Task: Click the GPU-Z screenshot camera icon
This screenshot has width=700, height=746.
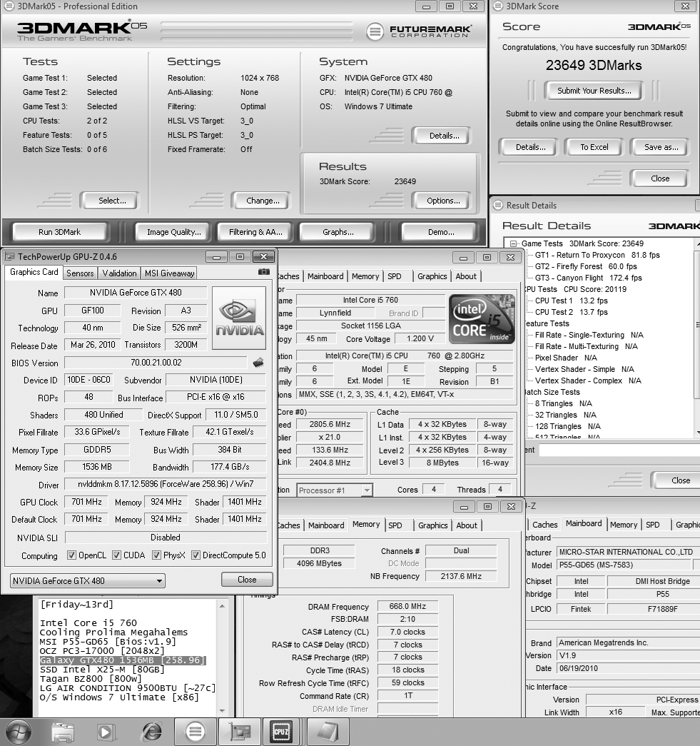Action: tap(263, 272)
